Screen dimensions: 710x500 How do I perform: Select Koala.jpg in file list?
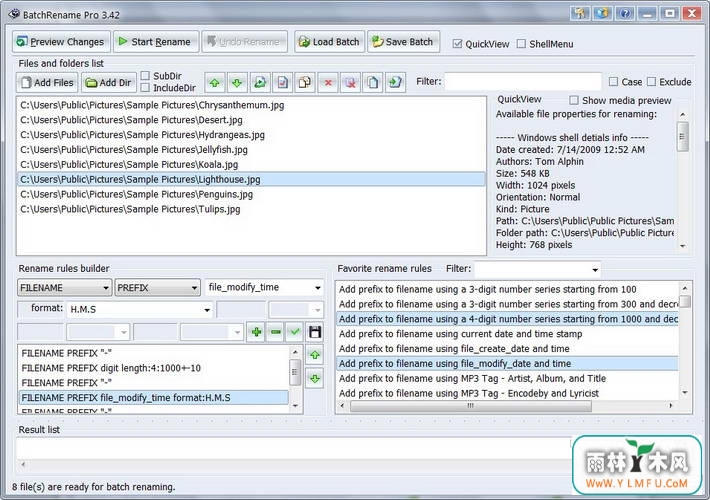click(250, 164)
